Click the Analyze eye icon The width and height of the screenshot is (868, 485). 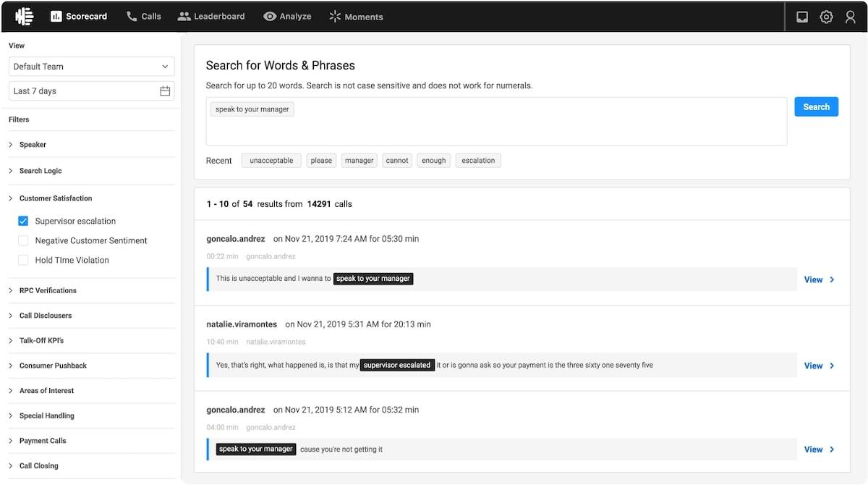pos(270,16)
